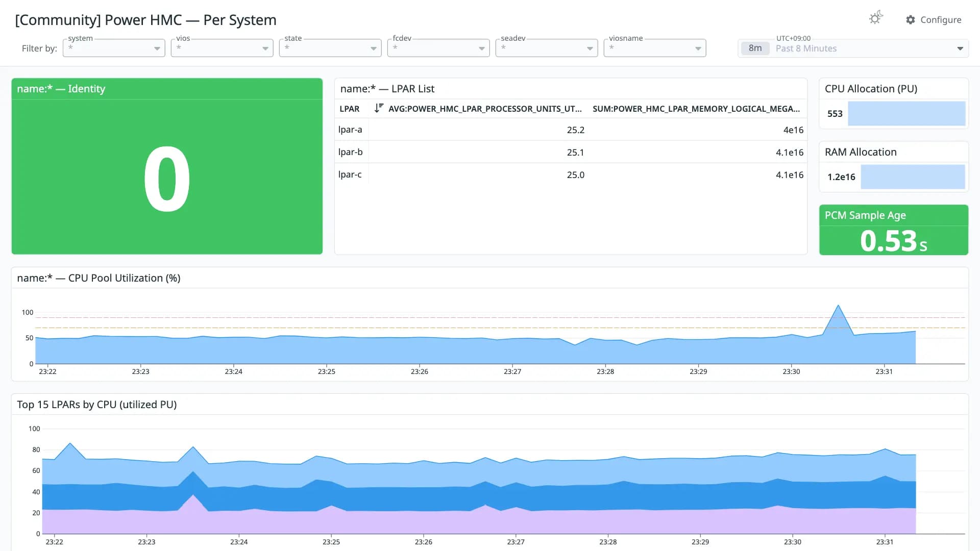Click the 25.0 value for lpar-c
Image resolution: width=980 pixels, height=551 pixels.
pyautogui.click(x=575, y=175)
